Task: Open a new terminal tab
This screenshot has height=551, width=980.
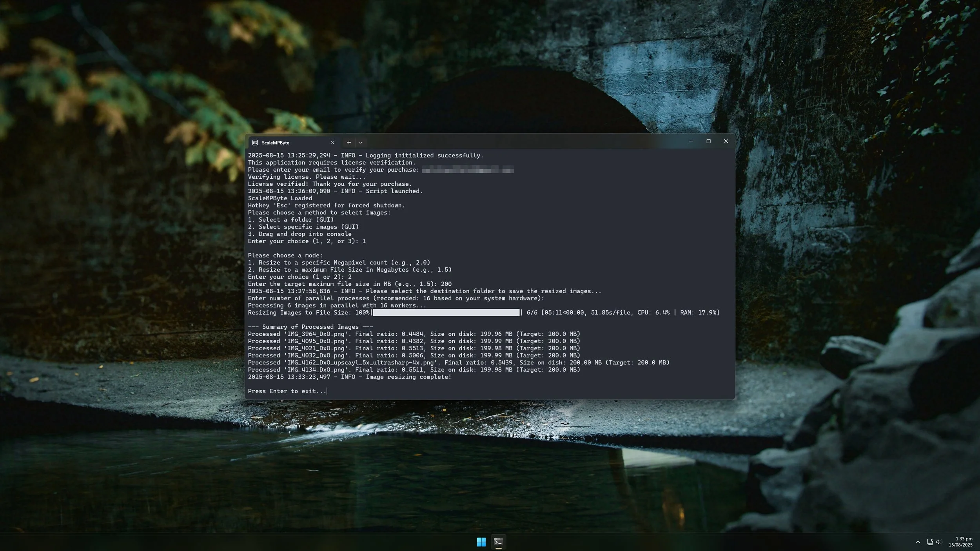Action: point(348,143)
